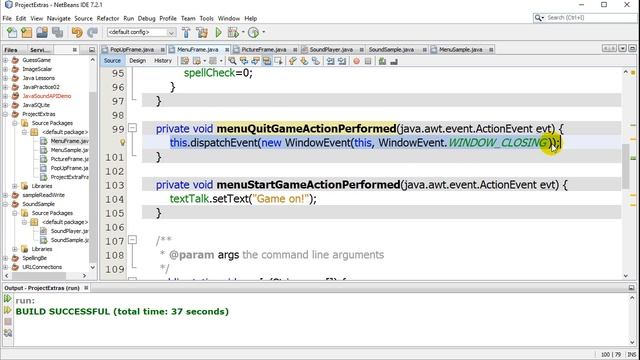Click the Build Project hammer icon
Image resolution: width=640 pixels, height=360 pixels.
coord(186,32)
